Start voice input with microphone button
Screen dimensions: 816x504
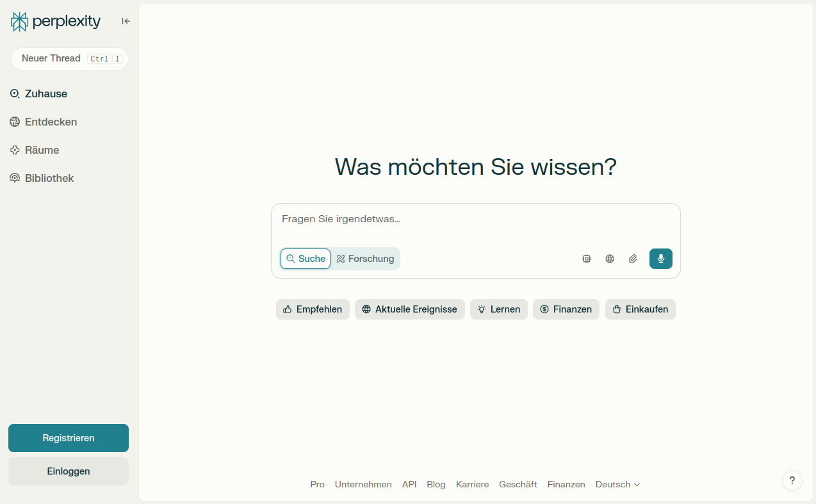click(x=661, y=259)
